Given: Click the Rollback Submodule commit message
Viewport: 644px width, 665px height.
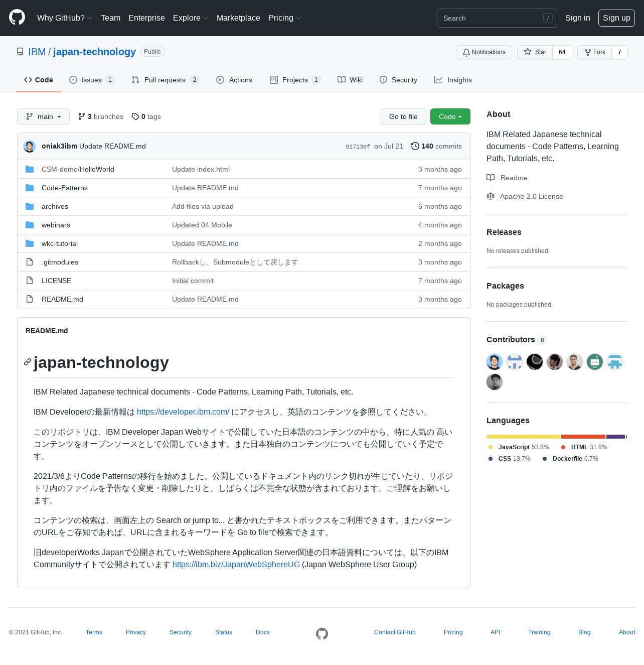Looking at the screenshot, I should 235,262.
